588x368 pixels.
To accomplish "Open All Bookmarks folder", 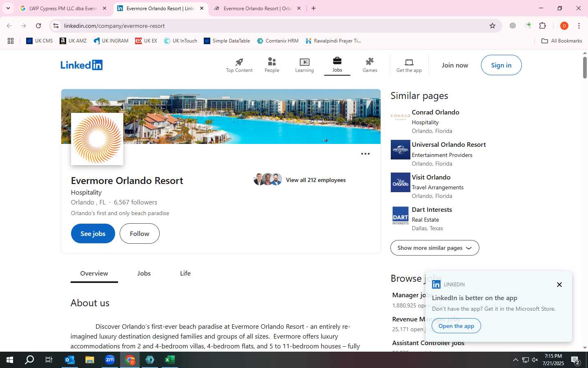I will tap(562, 41).
